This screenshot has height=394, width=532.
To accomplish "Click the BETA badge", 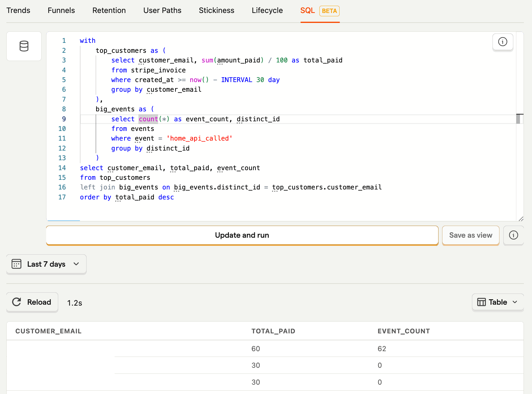I will (x=329, y=11).
